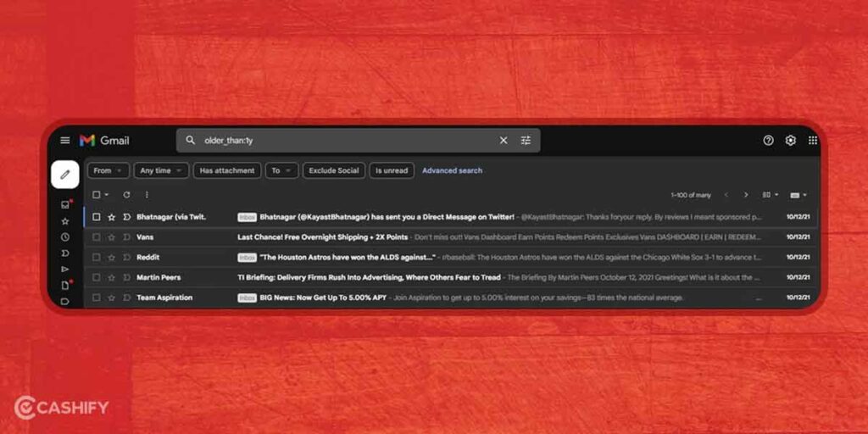Open Starred in the sidebar
868x434 pixels.
[x=65, y=221]
